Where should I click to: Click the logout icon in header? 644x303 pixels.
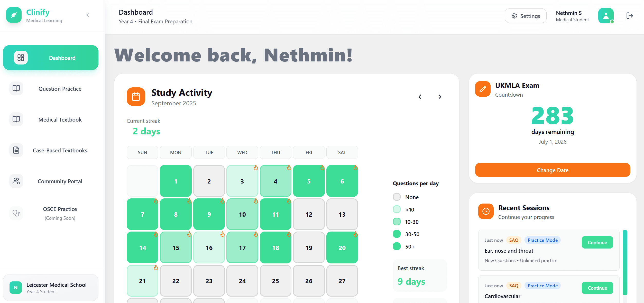(630, 16)
